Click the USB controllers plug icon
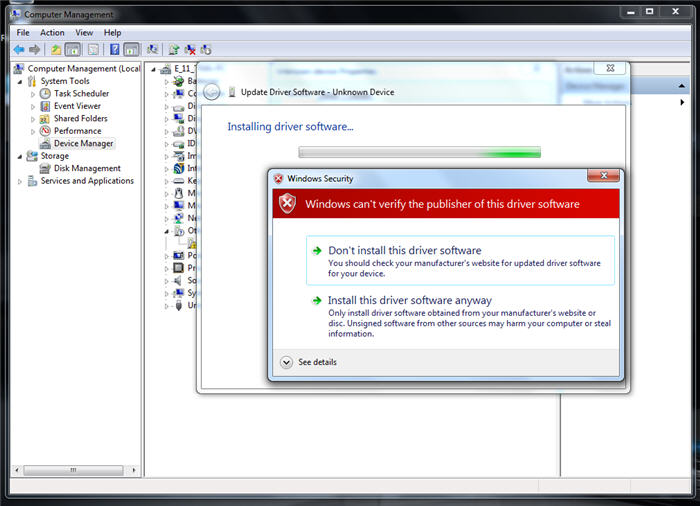 179,305
